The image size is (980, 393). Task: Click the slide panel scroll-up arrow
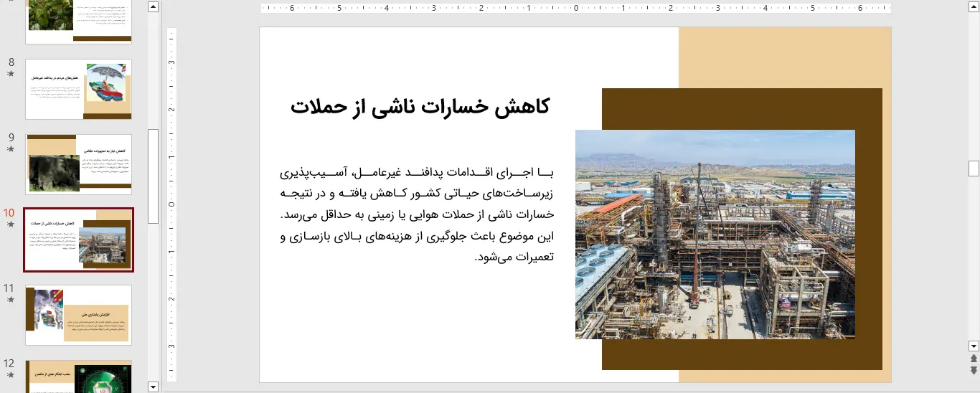click(153, 6)
